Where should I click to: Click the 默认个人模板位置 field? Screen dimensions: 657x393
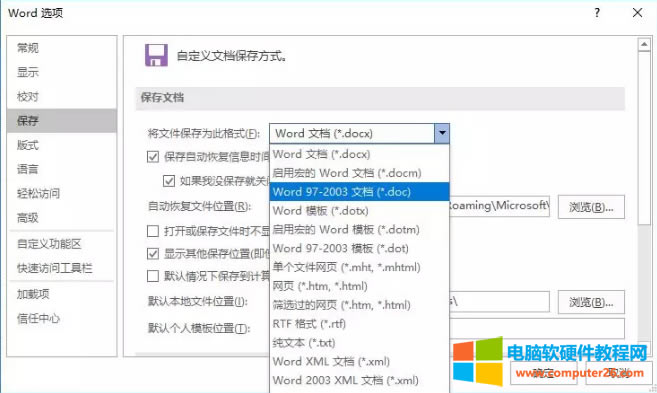click(537, 328)
